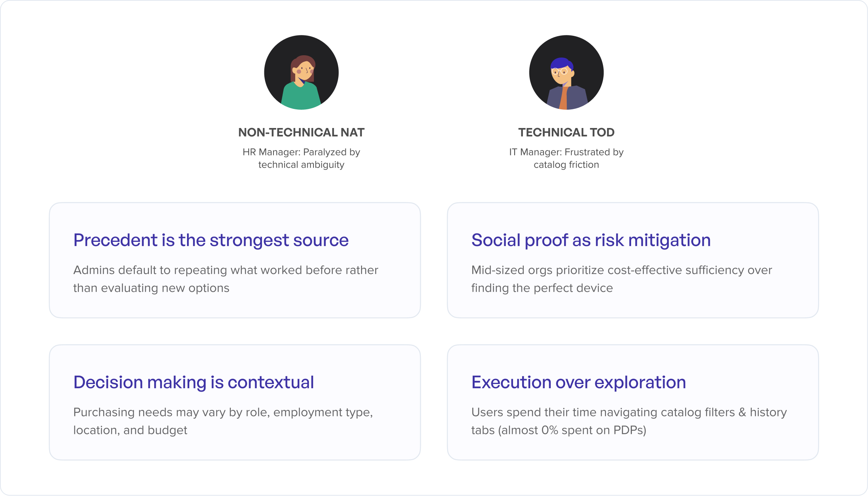Click text about purchasing needs varying by role
Viewport: 868px width, 496px height.
click(223, 421)
